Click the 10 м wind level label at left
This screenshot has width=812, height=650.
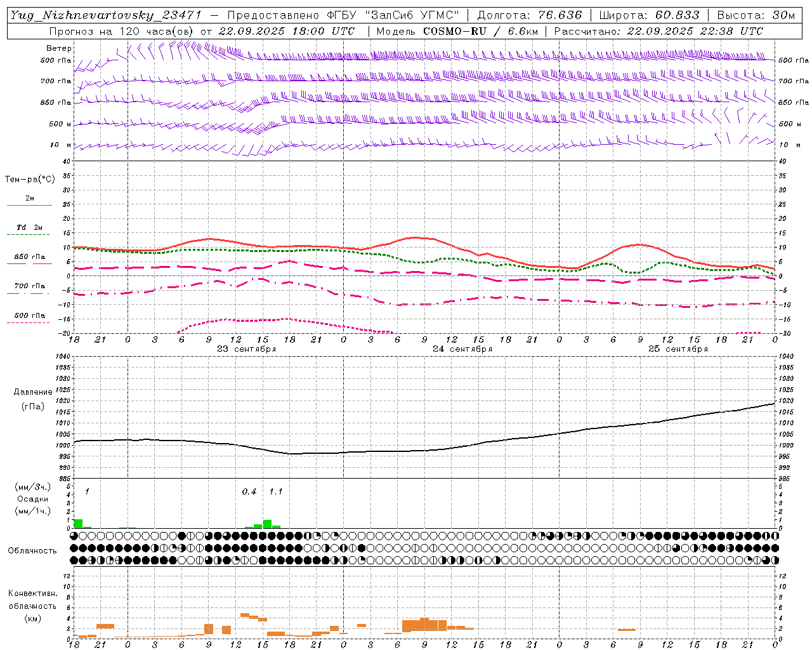click(61, 145)
